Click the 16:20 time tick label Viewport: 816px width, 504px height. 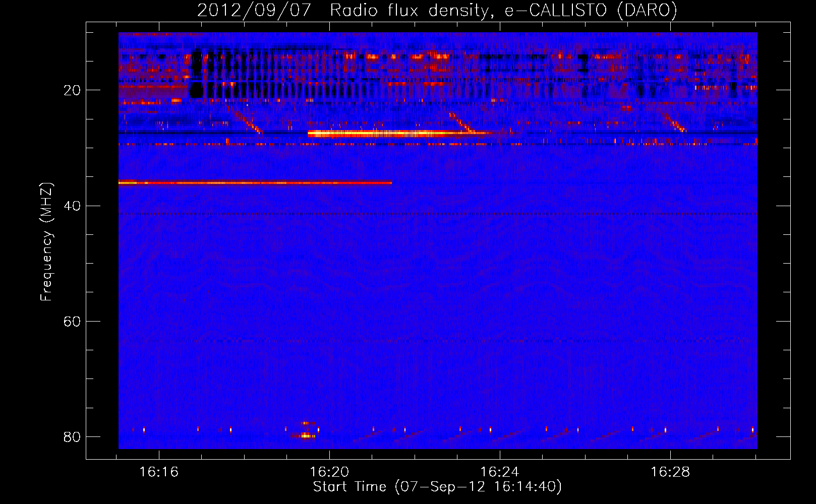click(x=329, y=472)
